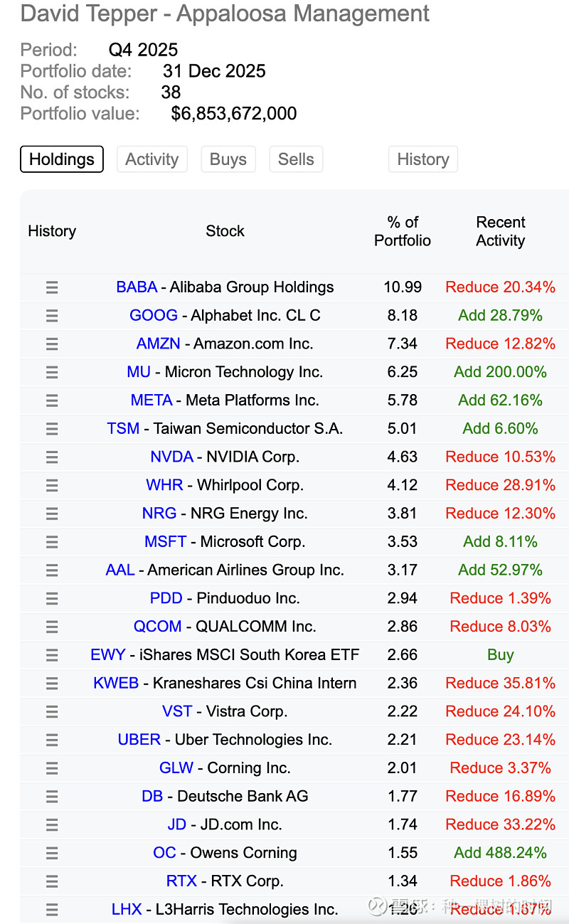Click history icon beside Micron Technology
Viewport: 569px width, 924px height.
52,372
